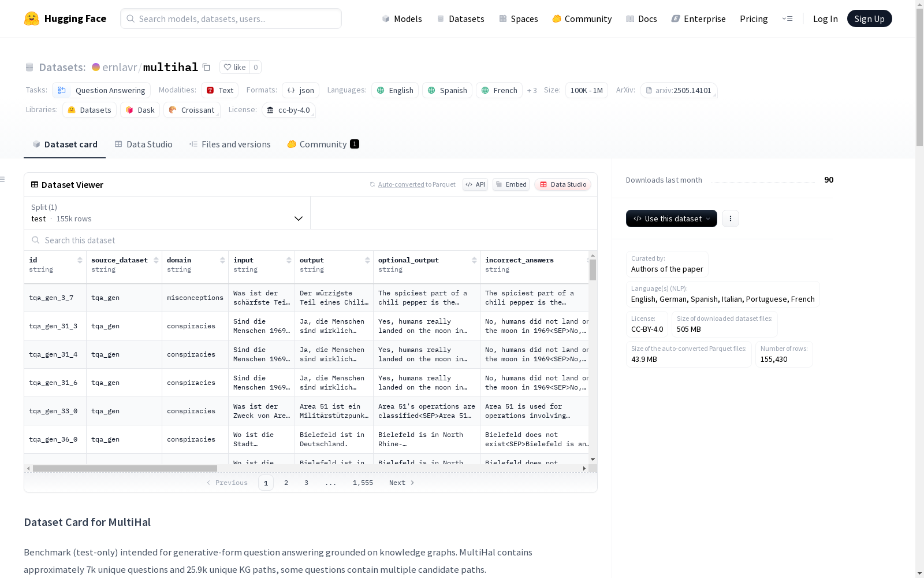924x578 pixels.
Task: Sort the source_dataset column
Action: (x=156, y=260)
